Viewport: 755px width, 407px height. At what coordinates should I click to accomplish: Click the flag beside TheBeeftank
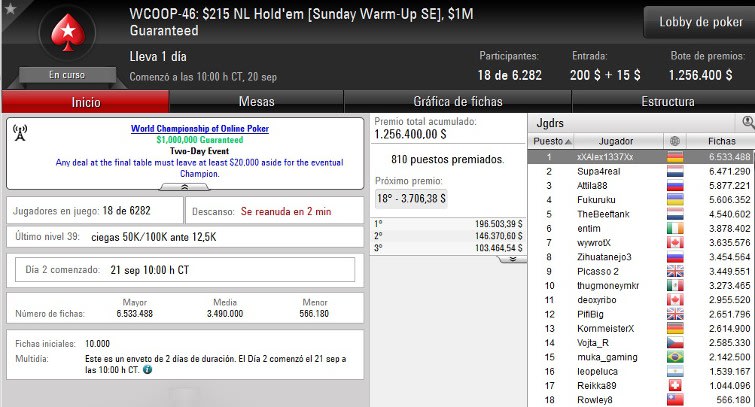(675, 214)
